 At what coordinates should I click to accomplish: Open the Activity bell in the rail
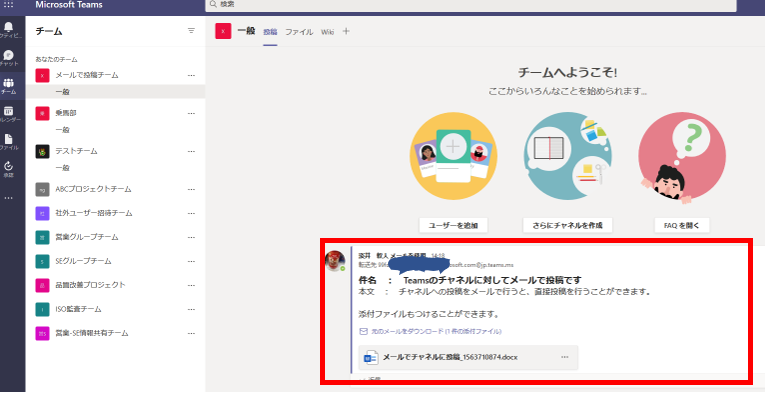(x=9, y=29)
